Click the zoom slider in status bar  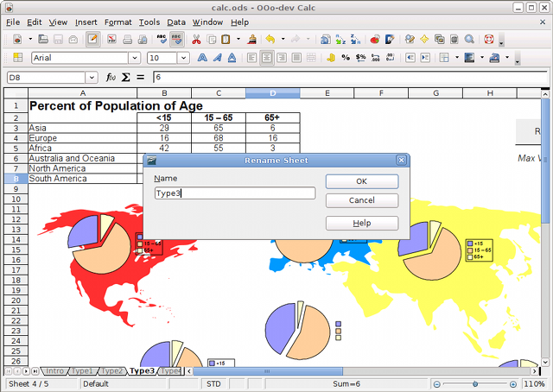tap(474, 383)
